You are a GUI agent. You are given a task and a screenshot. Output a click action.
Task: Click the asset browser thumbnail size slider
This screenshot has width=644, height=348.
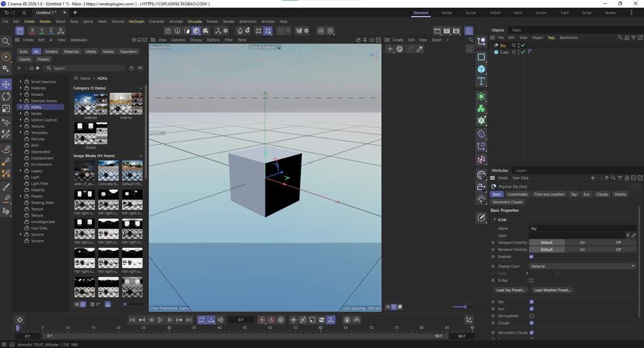pos(125,304)
